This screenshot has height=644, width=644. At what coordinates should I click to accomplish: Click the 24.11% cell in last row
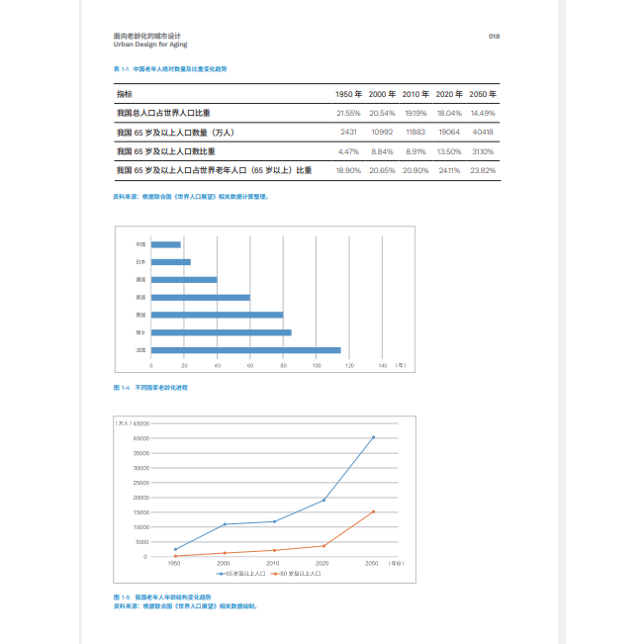point(449,170)
